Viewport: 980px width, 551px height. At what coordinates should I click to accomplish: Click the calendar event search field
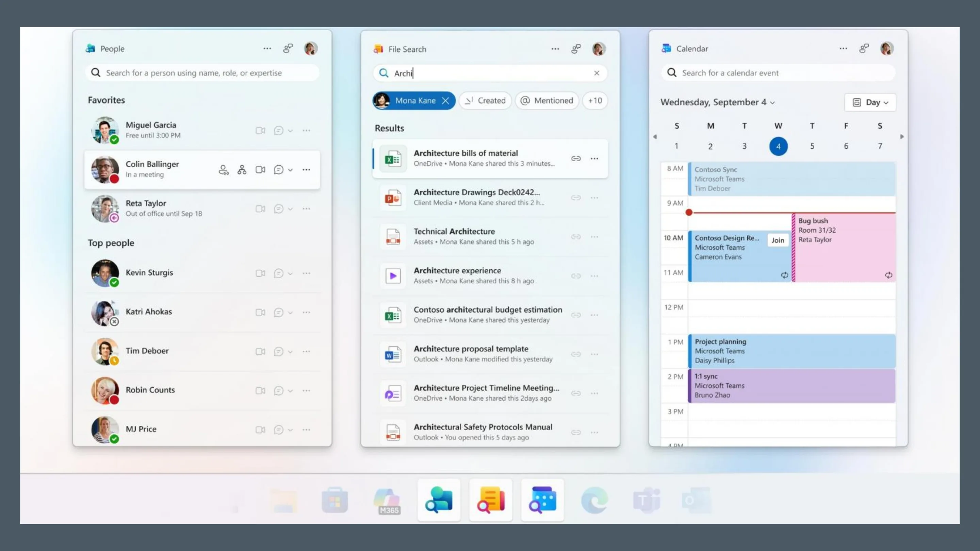pyautogui.click(x=778, y=73)
